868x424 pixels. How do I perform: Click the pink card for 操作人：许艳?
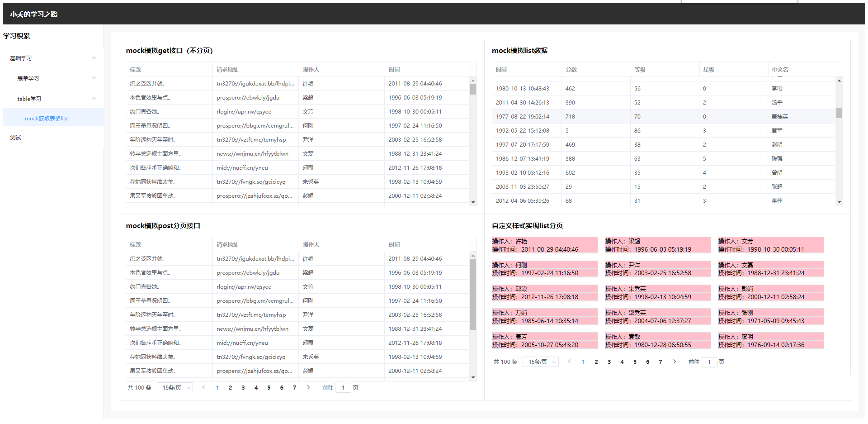point(544,245)
